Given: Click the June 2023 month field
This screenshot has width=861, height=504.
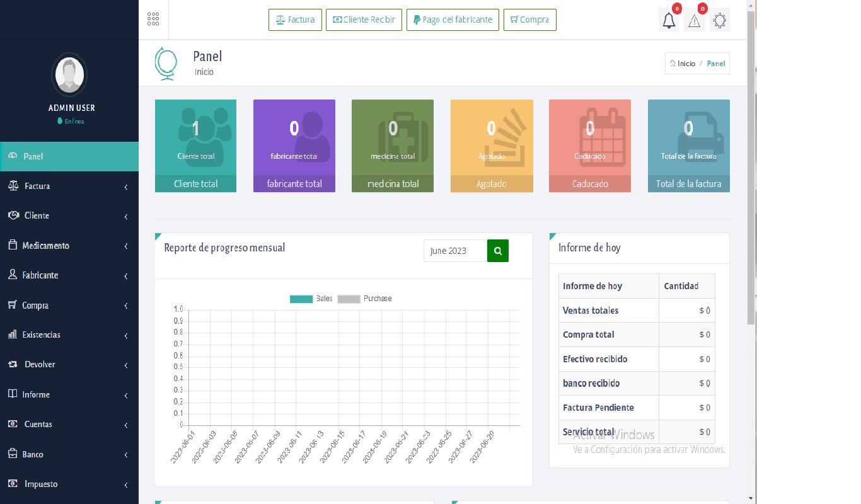Looking at the screenshot, I should click(455, 251).
